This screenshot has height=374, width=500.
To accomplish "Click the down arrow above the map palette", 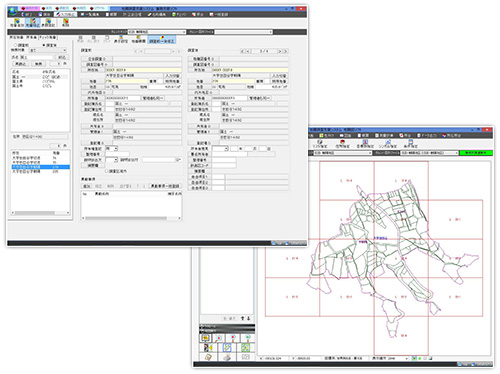I will point(248,318).
